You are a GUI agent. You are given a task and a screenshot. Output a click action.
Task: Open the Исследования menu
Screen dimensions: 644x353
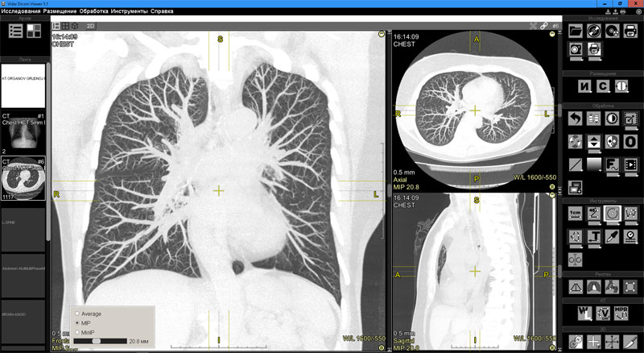pos(21,11)
